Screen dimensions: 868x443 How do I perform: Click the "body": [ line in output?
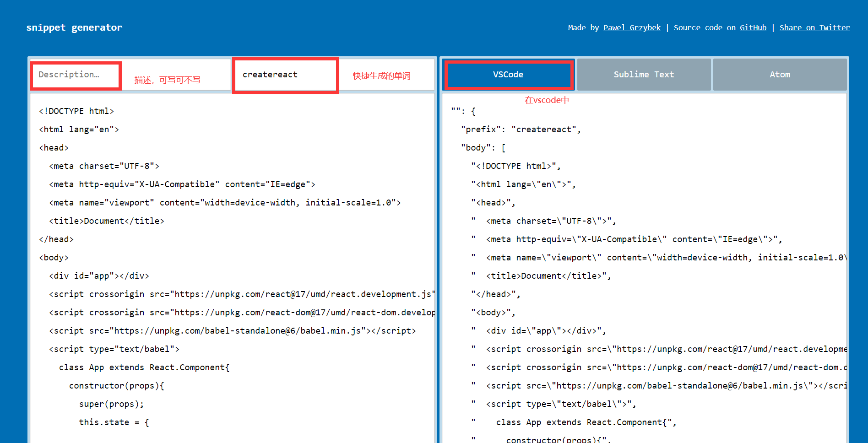[x=483, y=148]
